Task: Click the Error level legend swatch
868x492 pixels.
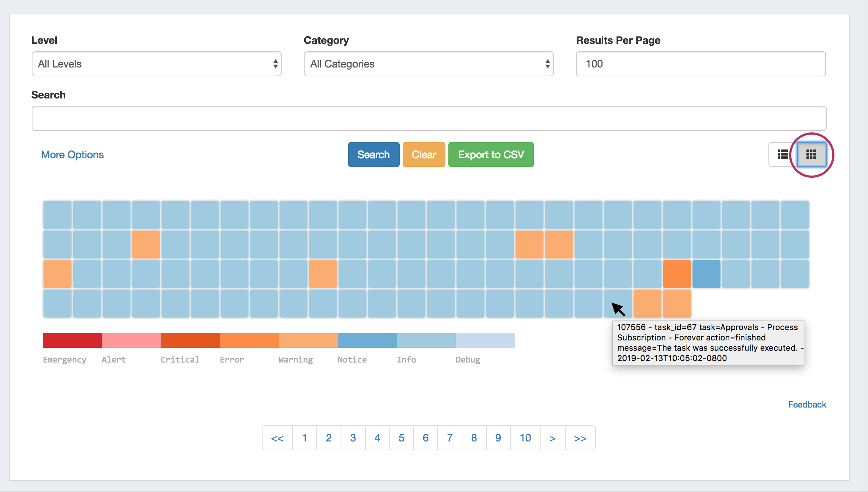Action: [x=249, y=340]
